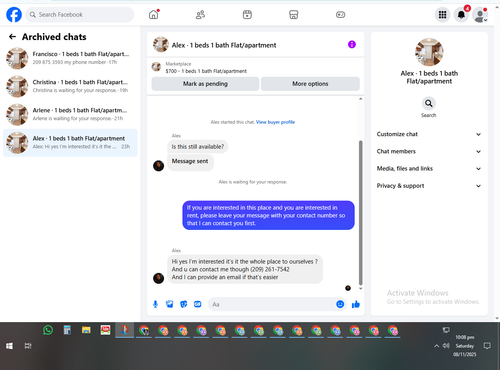The image size is (500, 370).
Task: Open the $700 Marketplace listing thumbnail
Action: point(156,67)
